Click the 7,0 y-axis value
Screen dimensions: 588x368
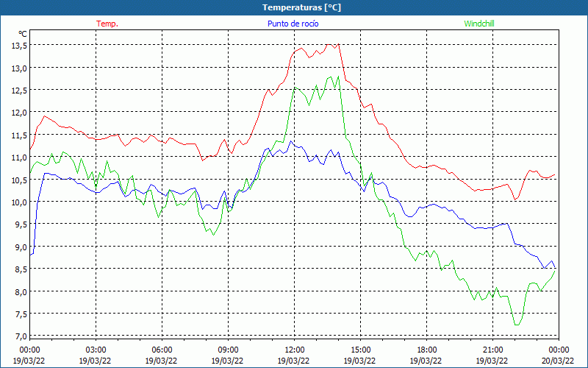(x=21, y=336)
